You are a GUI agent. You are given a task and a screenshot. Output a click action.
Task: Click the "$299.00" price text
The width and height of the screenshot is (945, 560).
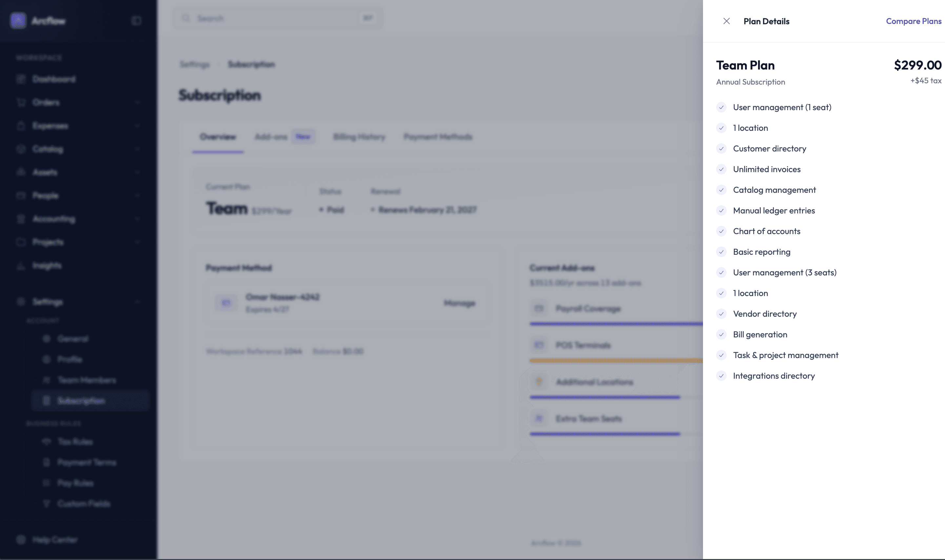917,65
